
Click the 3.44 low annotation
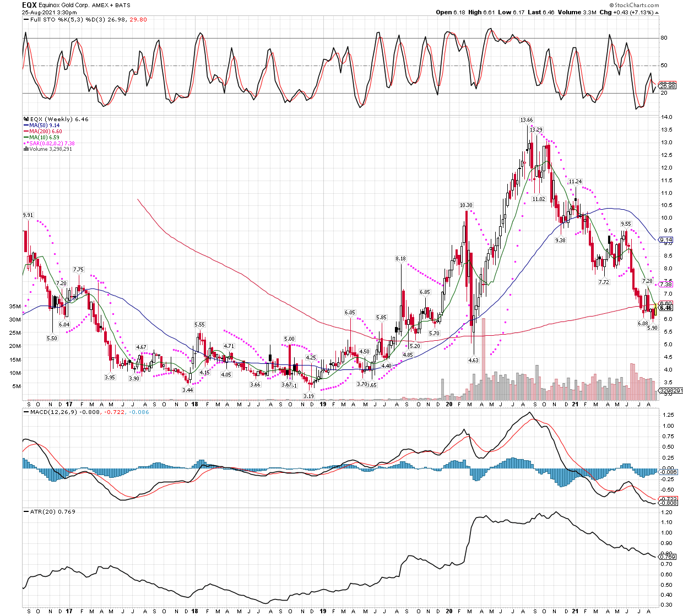click(x=188, y=390)
